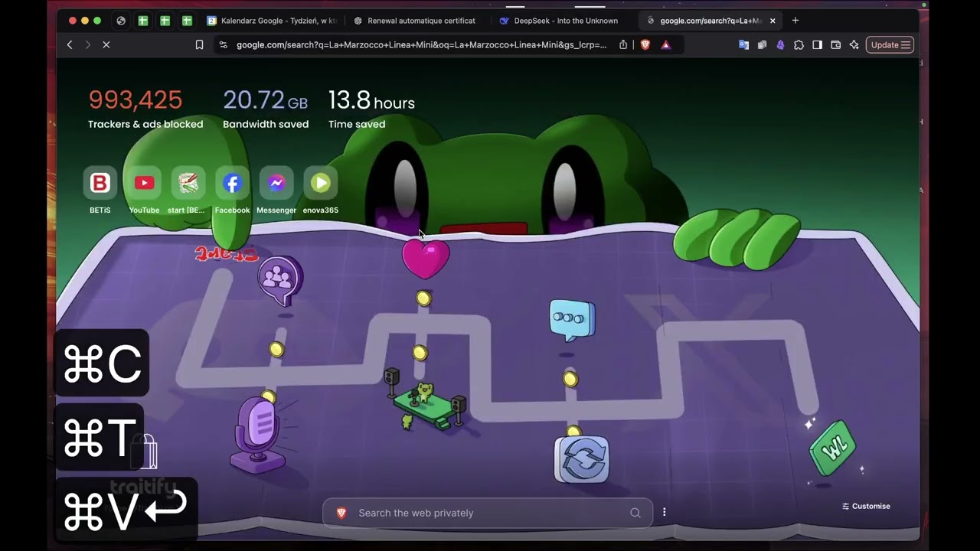Go back to the previous page
Image resolution: width=980 pixels, height=551 pixels.
coord(70,45)
